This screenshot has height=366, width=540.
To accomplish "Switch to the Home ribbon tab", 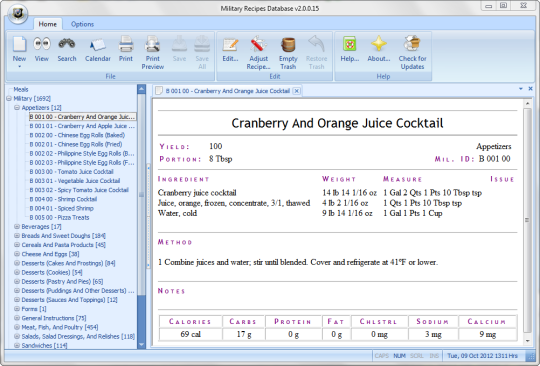I will (48, 24).
